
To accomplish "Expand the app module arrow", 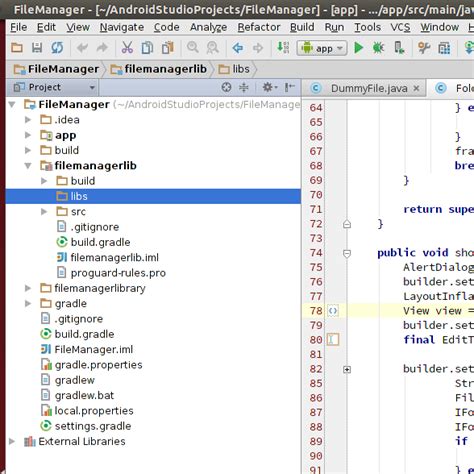I will [x=28, y=135].
